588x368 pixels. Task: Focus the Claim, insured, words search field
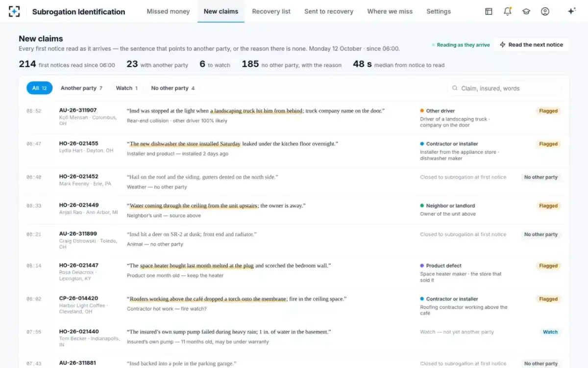(x=504, y=88)
